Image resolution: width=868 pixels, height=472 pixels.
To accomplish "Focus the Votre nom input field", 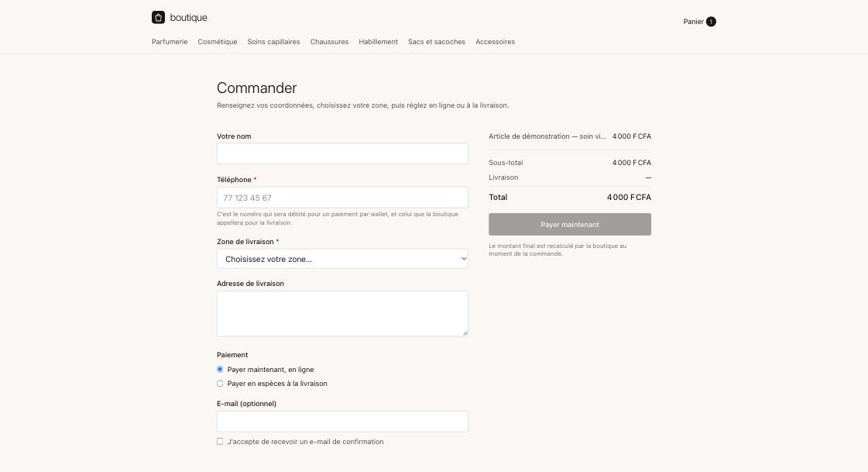I will pos(343,153).
